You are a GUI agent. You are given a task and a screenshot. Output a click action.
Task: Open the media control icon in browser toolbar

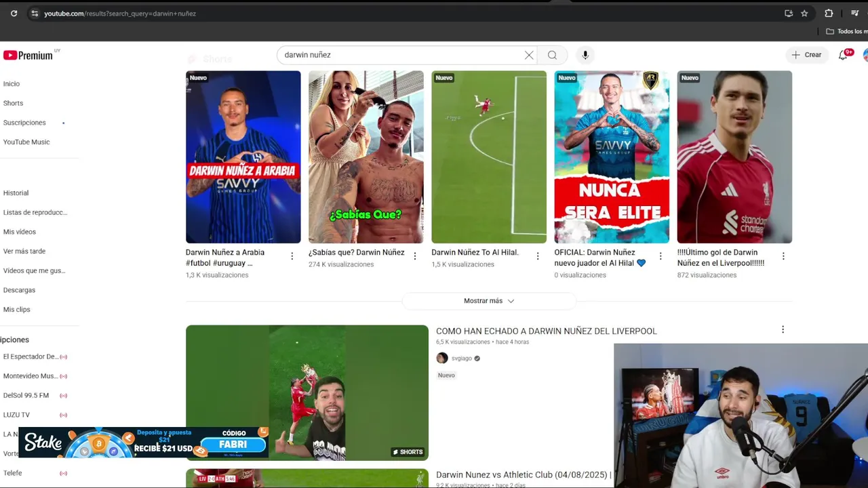click(854, 14)
